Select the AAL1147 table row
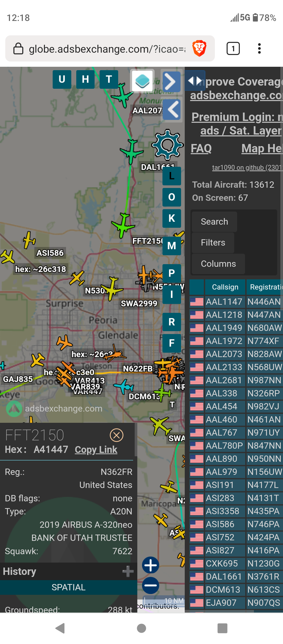This screenshot has width=283, height=644. pyautogui.click(x=236, y=302)
